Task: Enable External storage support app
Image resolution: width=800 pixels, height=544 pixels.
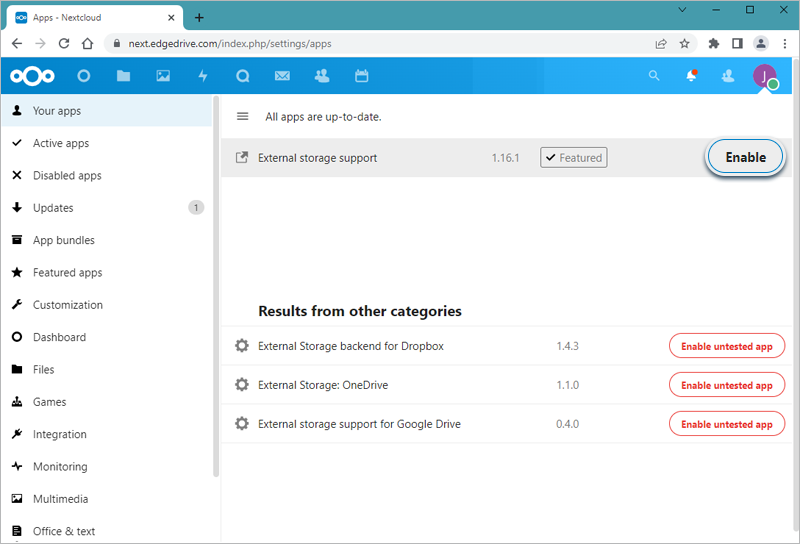Action: tap(745, 157)
